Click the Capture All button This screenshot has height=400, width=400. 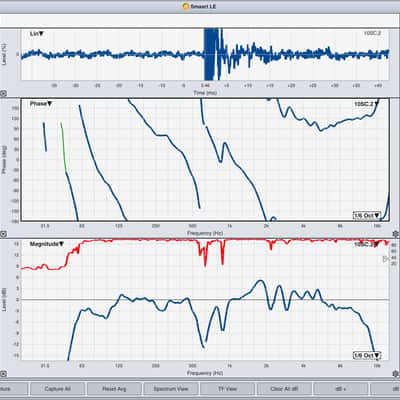tap(57, 389)
